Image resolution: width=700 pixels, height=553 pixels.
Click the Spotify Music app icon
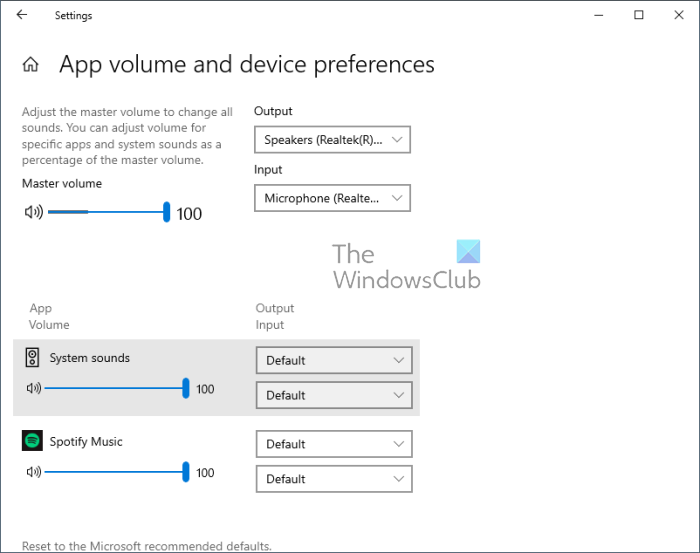pos(32,441)
